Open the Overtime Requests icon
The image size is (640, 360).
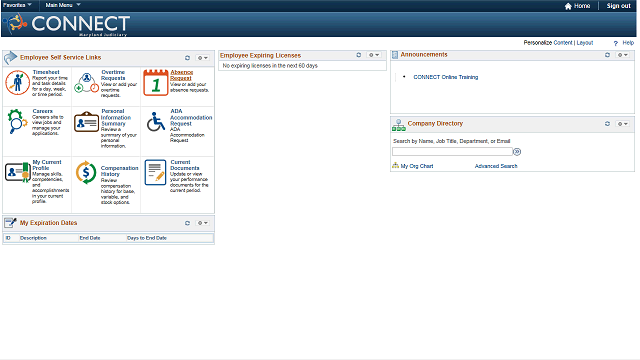(x=87, y=83)
